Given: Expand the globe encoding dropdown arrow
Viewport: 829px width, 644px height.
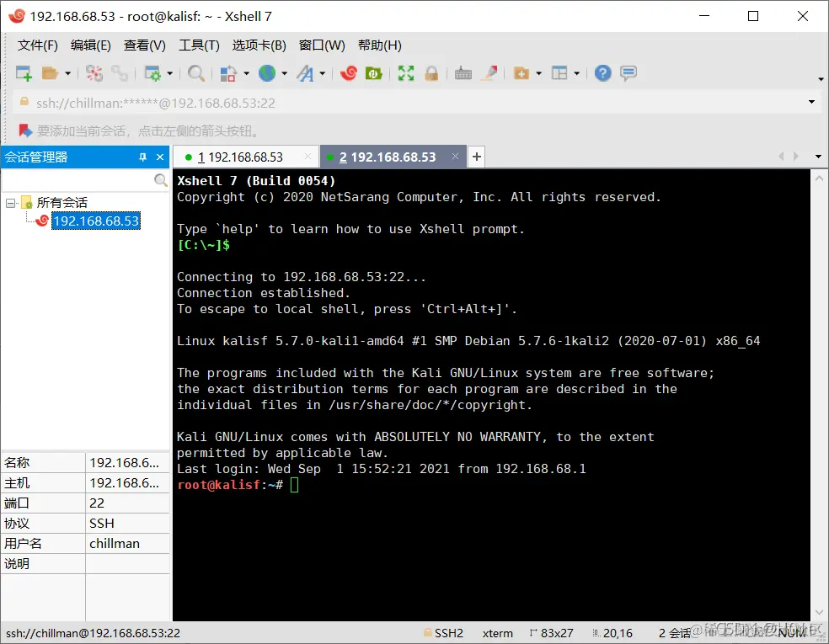Looking at the screenshot, I should [x=285, y=73].
